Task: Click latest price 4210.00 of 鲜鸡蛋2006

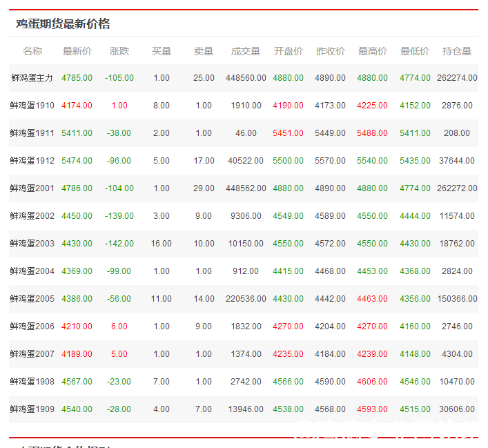Action: click(77, 327)
